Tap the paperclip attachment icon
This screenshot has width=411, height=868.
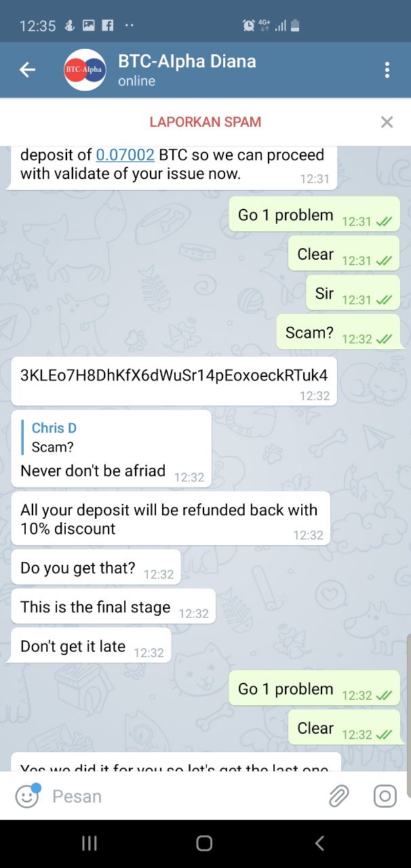(338, 795)
